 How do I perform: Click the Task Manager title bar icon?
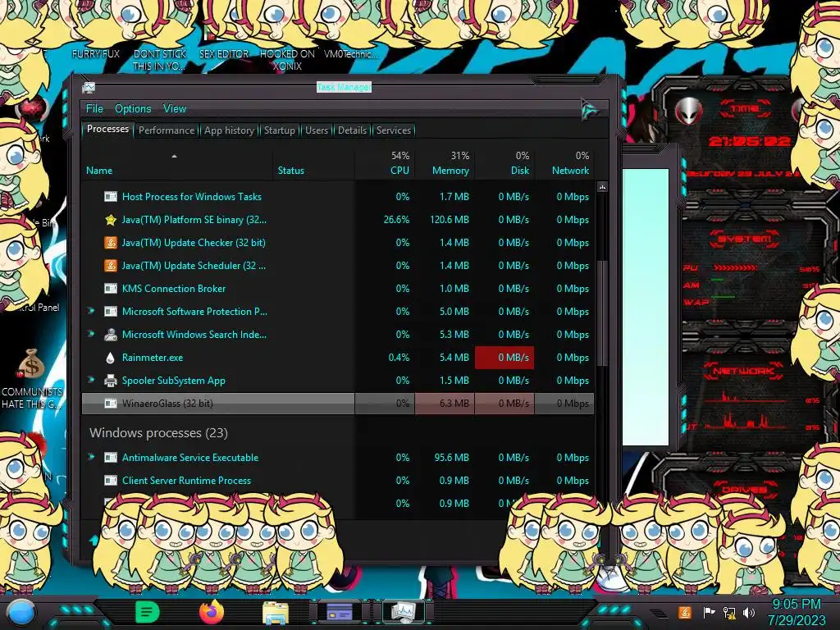[89, 88]
